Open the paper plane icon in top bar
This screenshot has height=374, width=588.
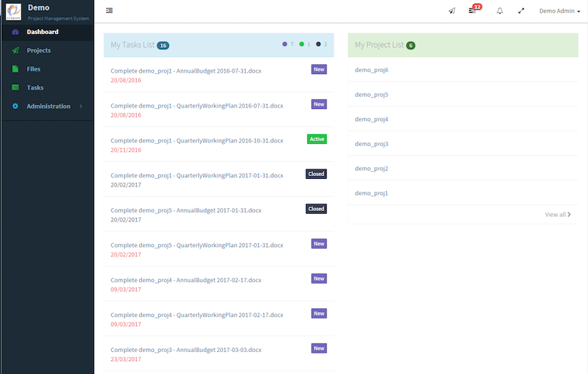452,11
